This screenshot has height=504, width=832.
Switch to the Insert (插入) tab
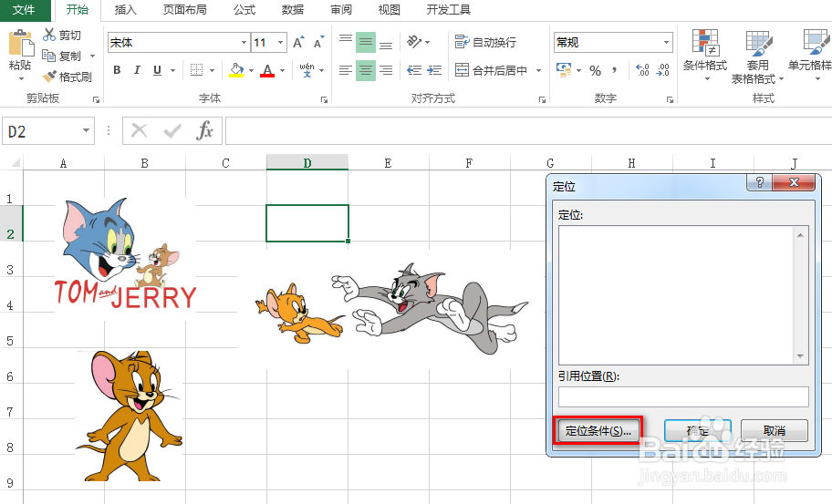click(125, 9)
